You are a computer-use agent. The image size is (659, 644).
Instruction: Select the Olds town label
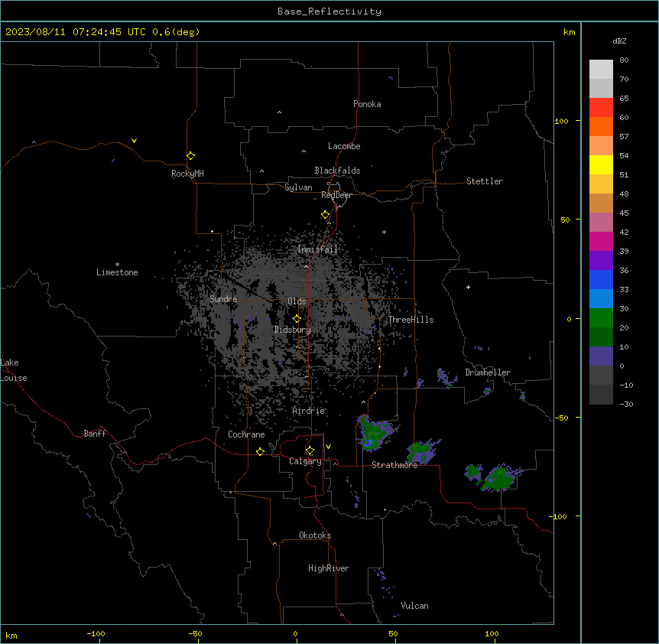[297, 301]
